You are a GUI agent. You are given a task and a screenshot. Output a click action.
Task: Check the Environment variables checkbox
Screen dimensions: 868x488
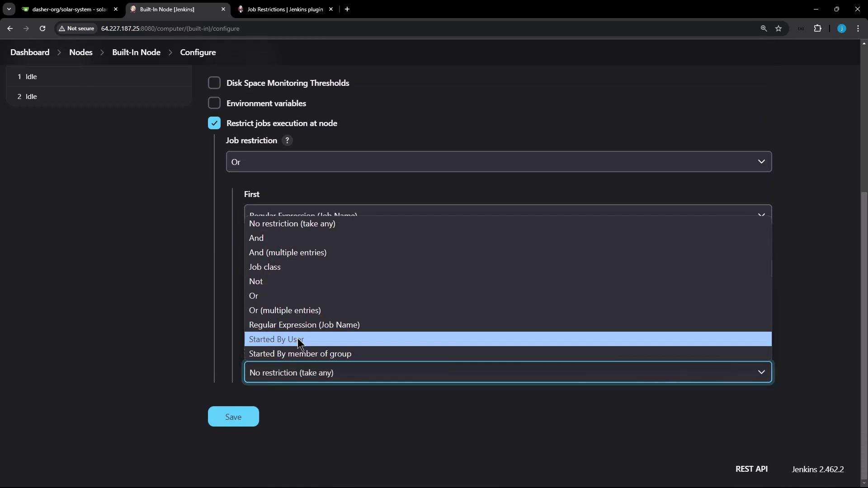point(214,103)
